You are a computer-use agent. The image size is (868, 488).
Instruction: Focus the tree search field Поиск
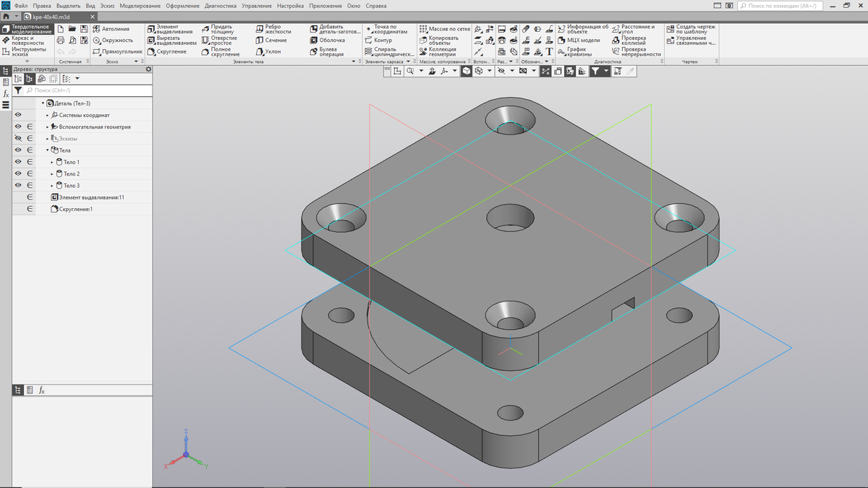click(x=88, y=90)
